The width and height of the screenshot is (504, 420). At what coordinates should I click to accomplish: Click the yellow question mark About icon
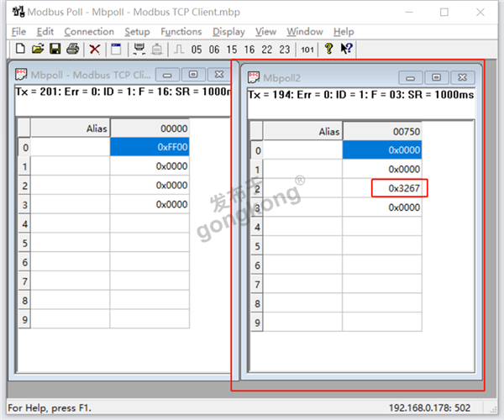328,49
